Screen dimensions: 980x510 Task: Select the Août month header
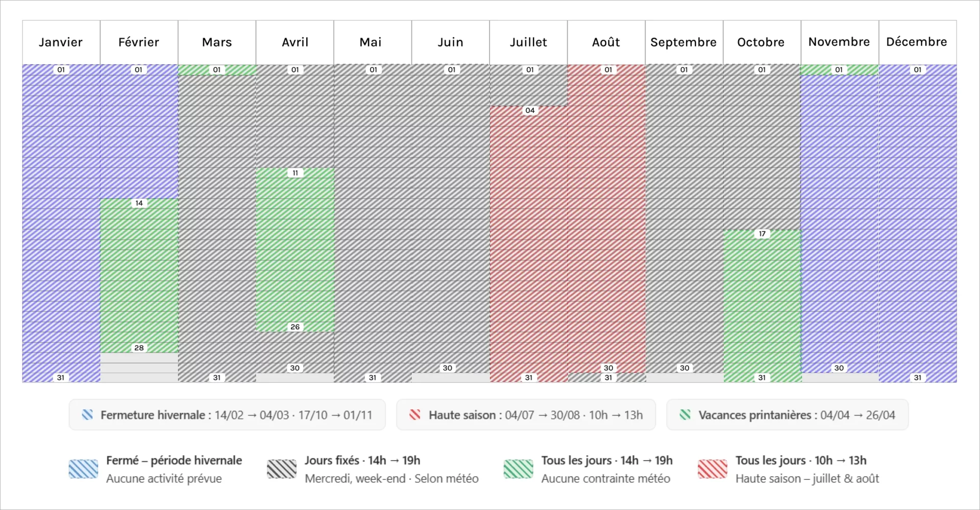[606, 42]
